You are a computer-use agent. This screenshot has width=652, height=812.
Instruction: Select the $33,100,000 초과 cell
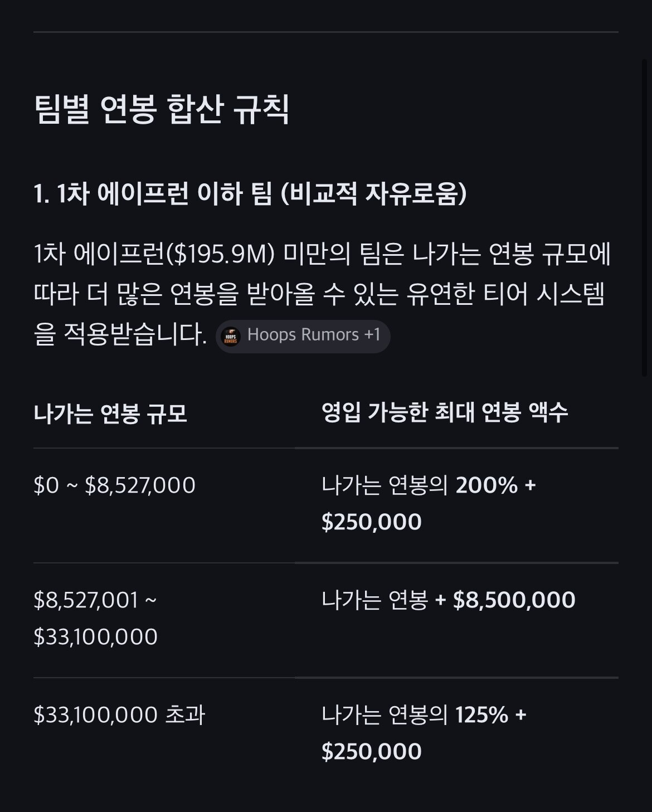[119, 715]
